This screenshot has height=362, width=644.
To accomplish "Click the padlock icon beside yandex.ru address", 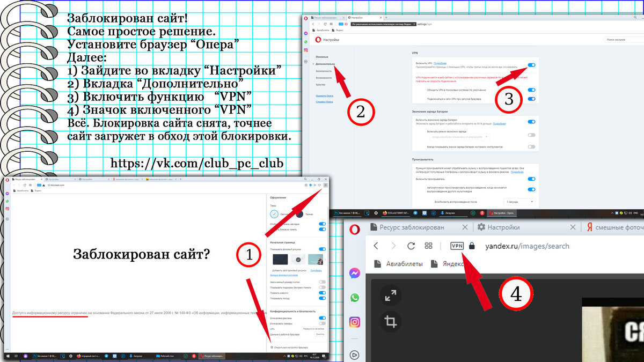I will (472, 246).
